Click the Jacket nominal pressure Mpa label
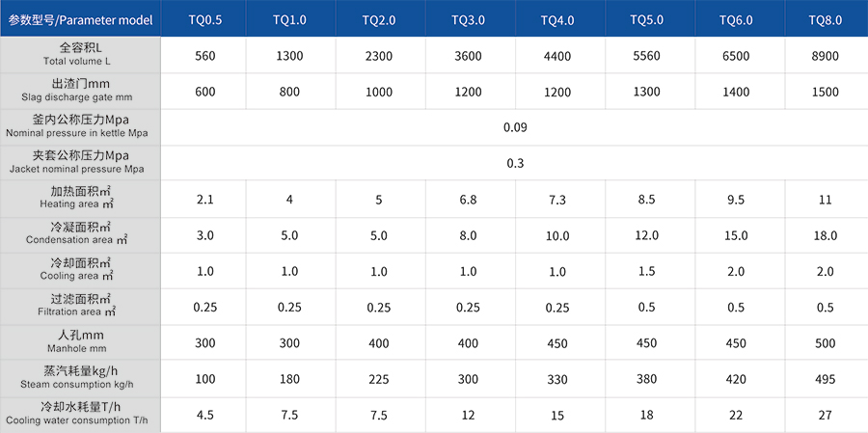 tap(80, 162)
